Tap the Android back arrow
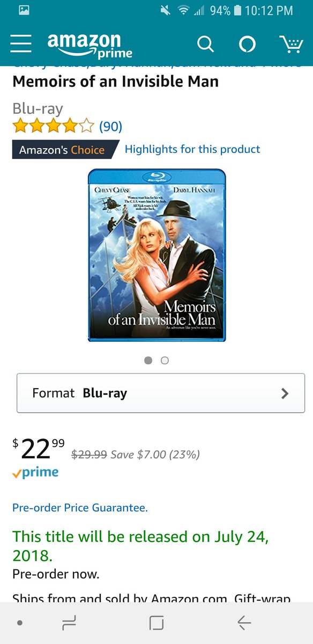The image size is (313, 644). [x=244, y=623]
